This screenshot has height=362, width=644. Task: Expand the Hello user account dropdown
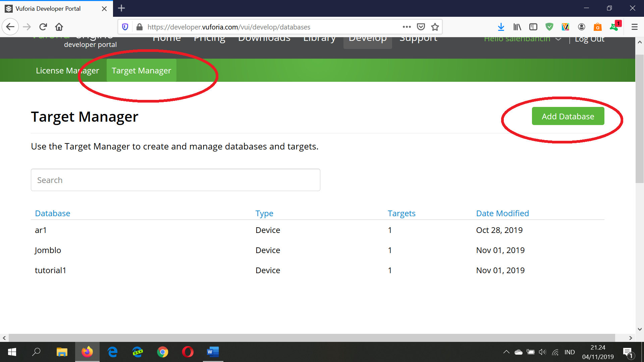coord(522,39)
